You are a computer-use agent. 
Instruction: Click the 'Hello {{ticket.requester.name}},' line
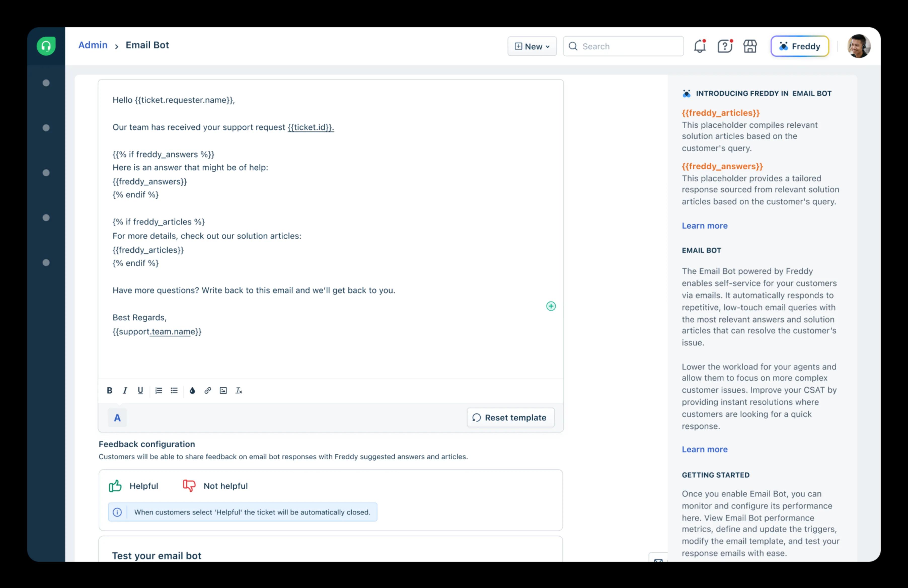[x=174, y=100]
